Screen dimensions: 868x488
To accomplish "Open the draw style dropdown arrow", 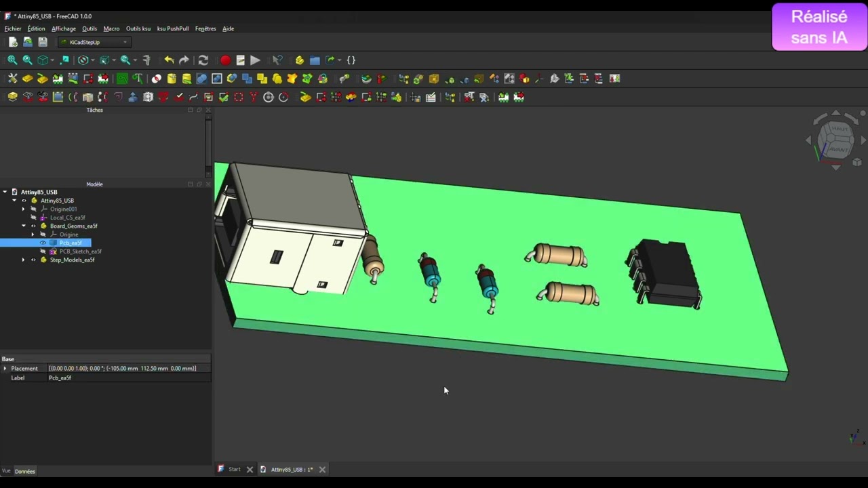I will coord(93,60).
